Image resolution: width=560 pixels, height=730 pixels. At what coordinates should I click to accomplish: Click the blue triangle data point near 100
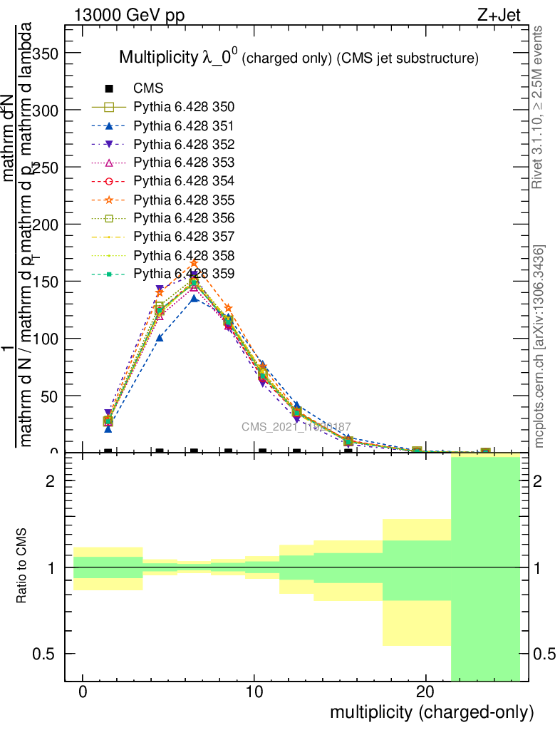pyautogui.click(x=160, y=337)
